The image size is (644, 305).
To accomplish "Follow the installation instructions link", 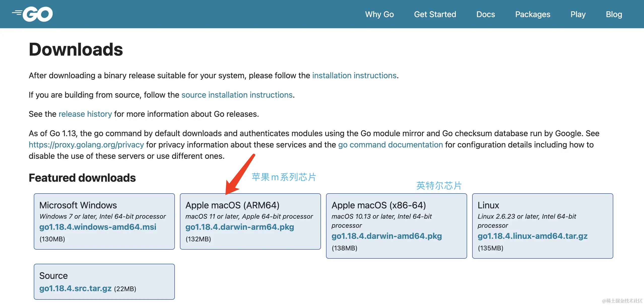I will point(354,75).
